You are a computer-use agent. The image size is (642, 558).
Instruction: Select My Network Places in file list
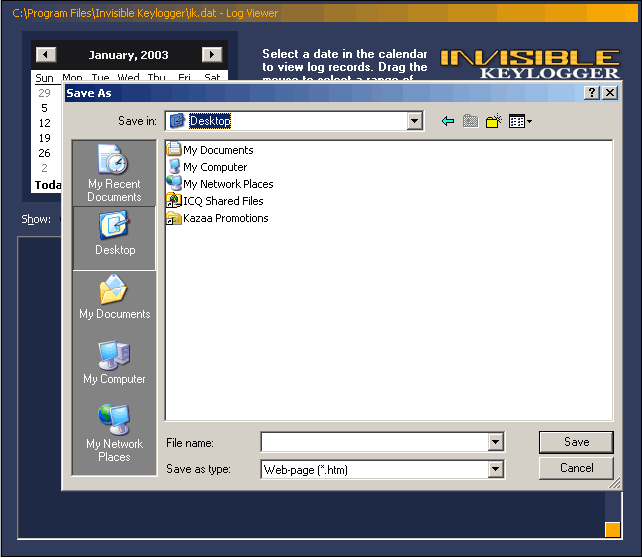[220, 184]
